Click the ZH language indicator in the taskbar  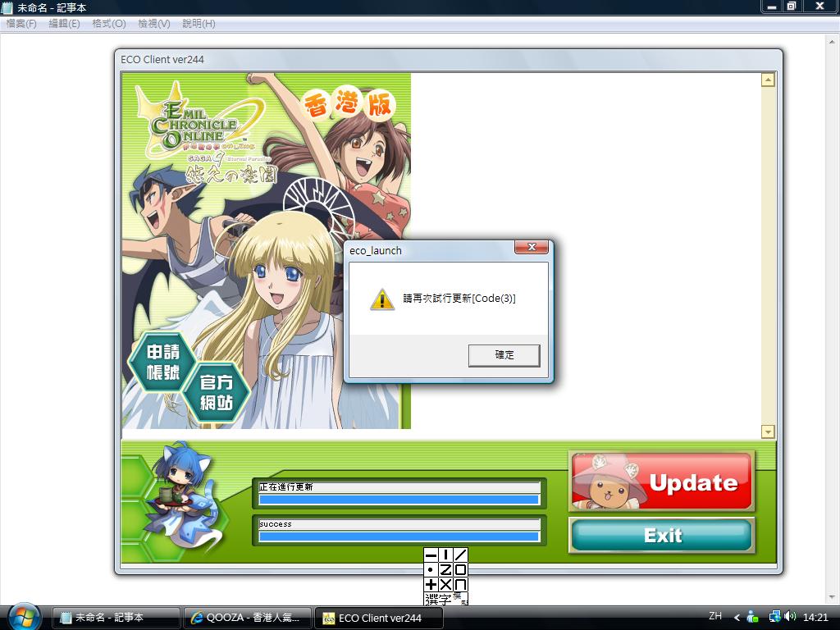pos(715,616)
